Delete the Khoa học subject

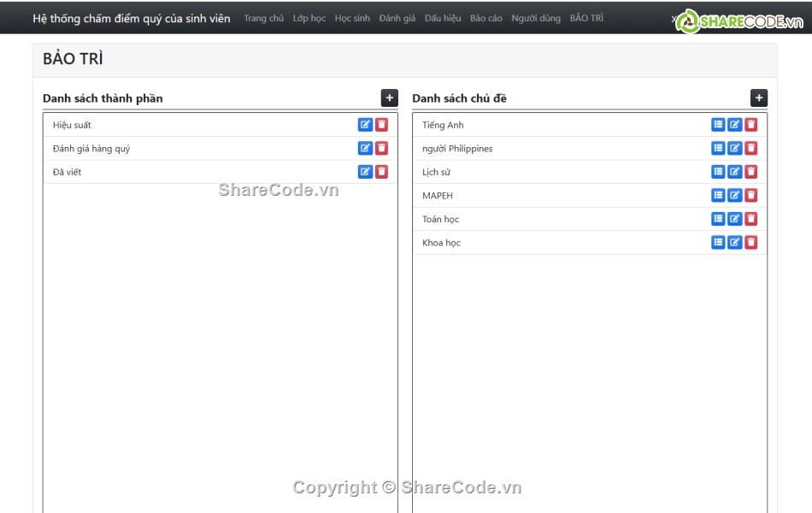pyautogui.click(x=751, y=243)
